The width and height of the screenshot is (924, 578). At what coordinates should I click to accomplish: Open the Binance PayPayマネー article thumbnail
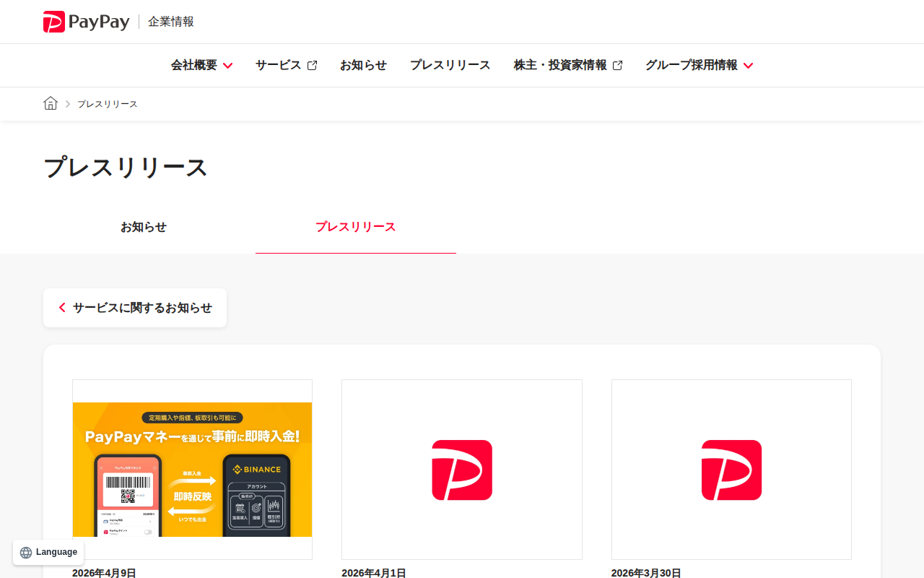pyautogui.click(x=192, y=470)
